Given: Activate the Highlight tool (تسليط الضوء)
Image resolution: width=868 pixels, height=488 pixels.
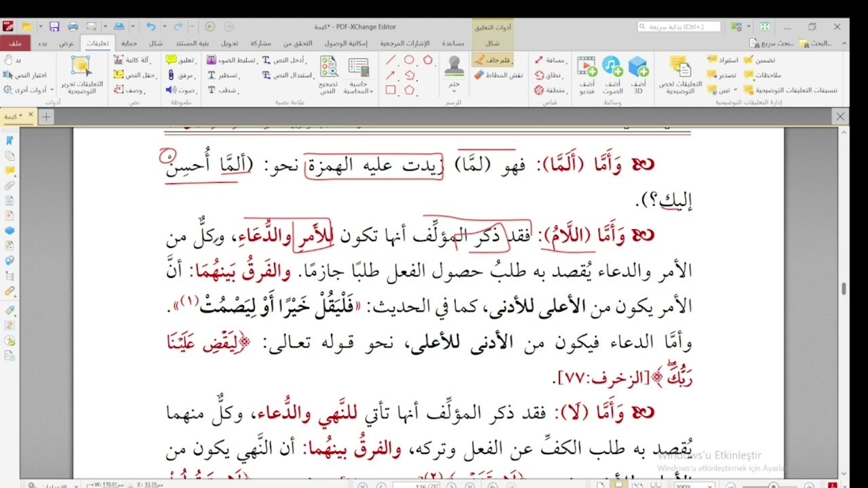Looking at the screenshot, I should click(x=231, y=60).
